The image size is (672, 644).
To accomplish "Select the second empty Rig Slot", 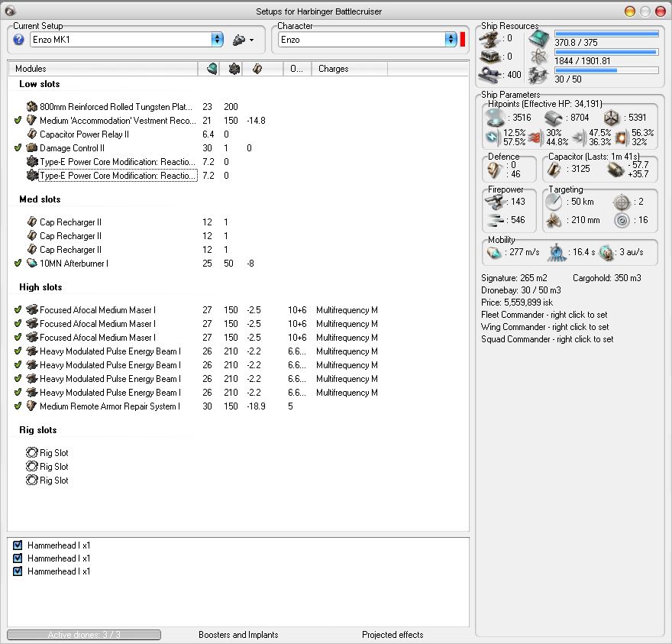I will click(47, 467).
